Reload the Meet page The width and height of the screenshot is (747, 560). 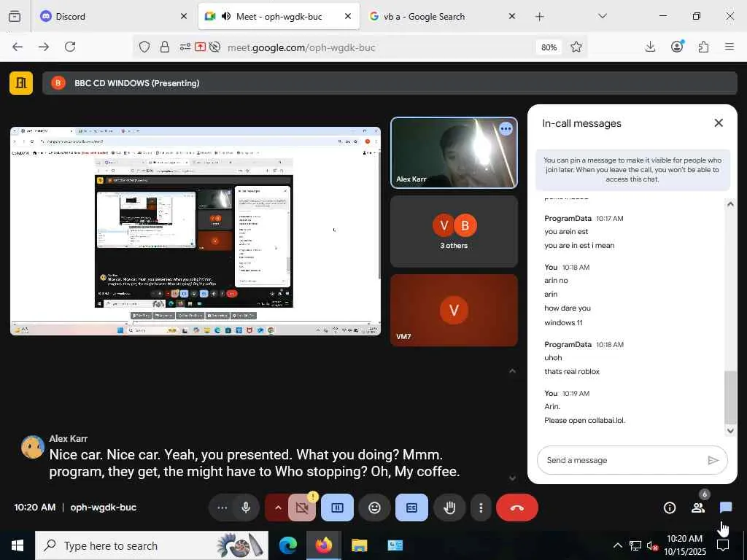pyautogui.click(x=70, y=47)
